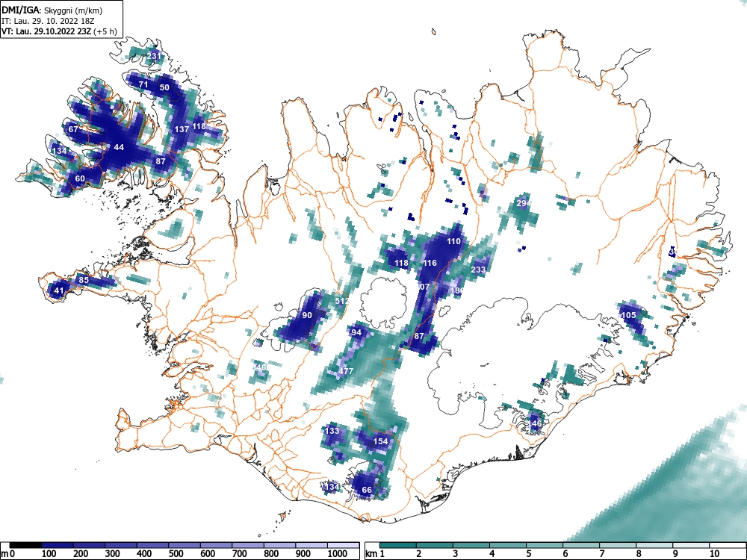
Task: Select the pale 9–10 km legend swatch
Action: click(691, 545)
